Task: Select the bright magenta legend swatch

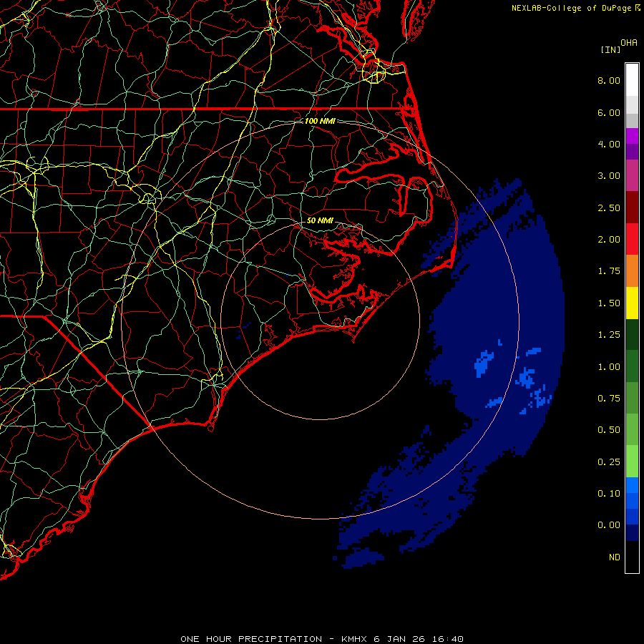Action: tap(632, 136)
